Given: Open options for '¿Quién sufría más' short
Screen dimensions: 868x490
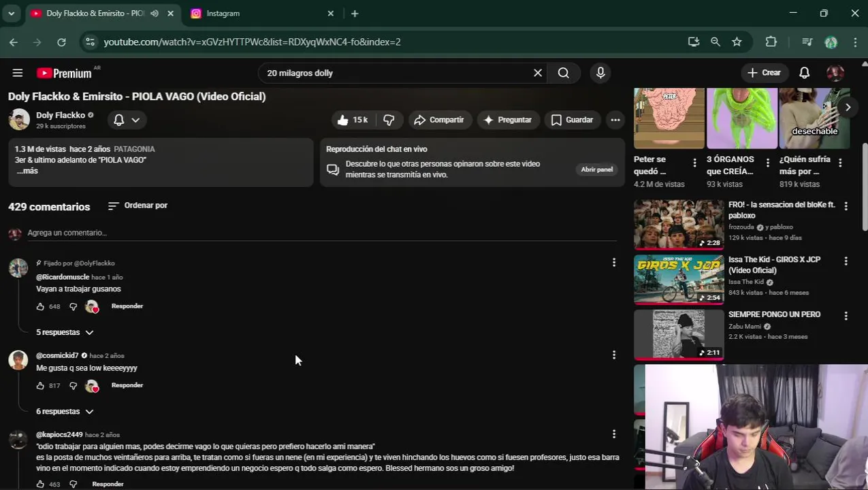Looking at the screenshot, I should click(840, 163).
